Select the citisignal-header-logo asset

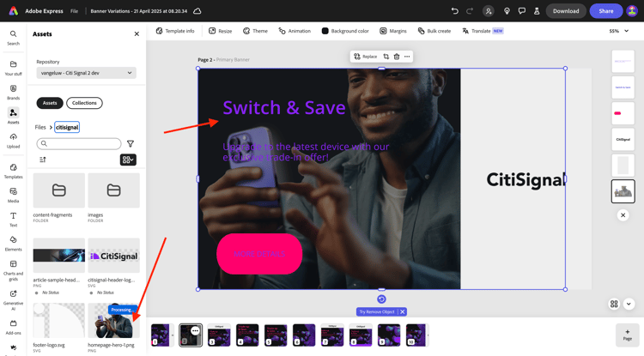coord(113,256)
